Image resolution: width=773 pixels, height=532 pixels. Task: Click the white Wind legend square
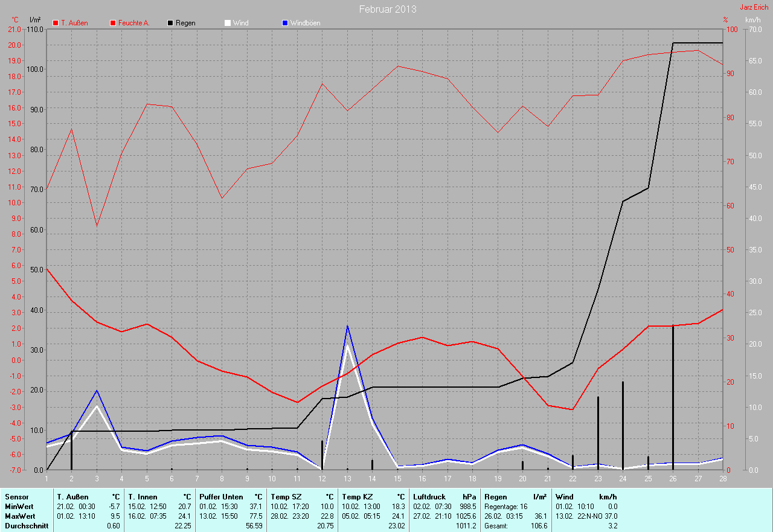click(x=228, y=23)
